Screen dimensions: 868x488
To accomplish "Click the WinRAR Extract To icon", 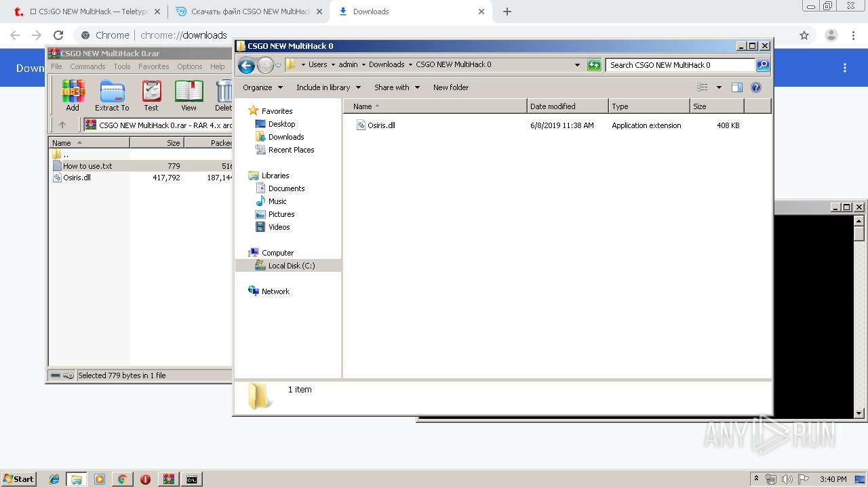I will tap(112, 96).
